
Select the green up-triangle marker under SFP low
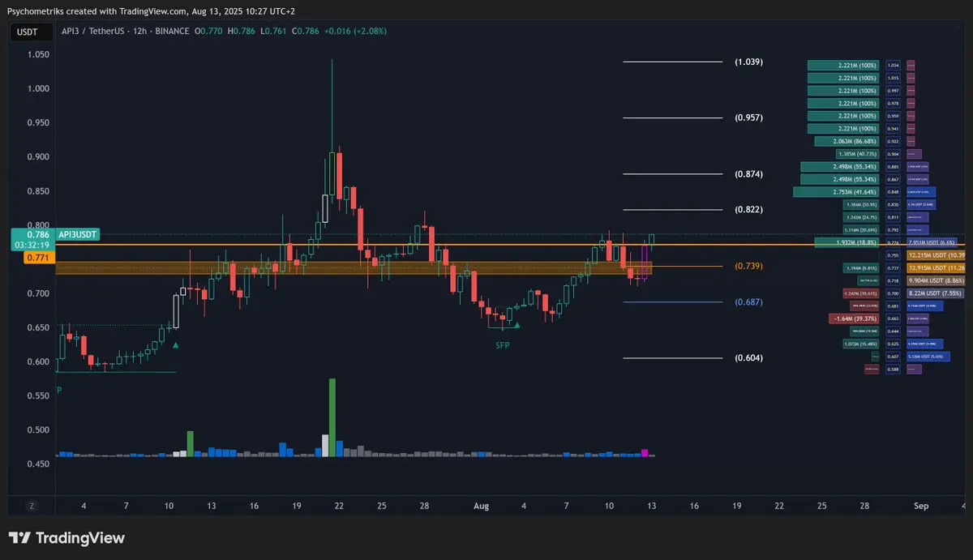point(517,325)
